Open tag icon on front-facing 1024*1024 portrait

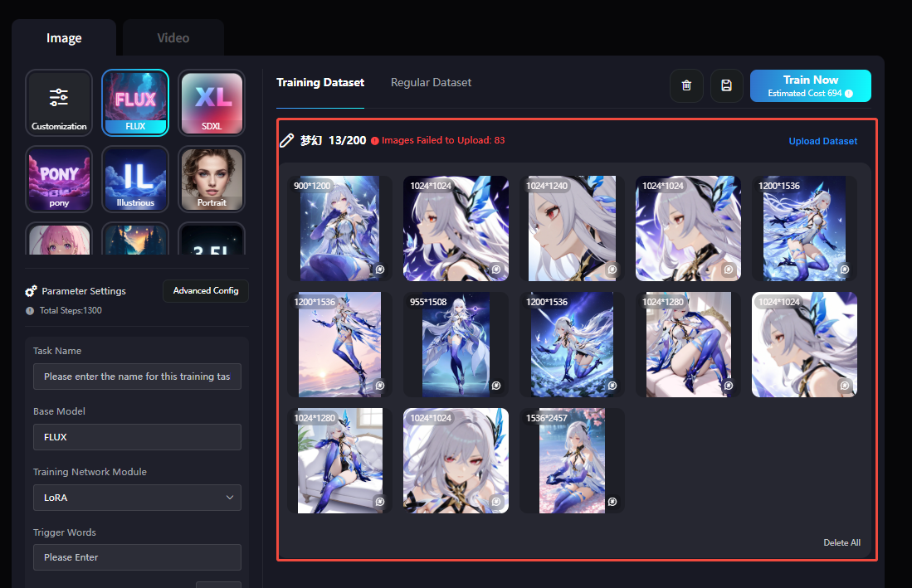pos(496,502)
